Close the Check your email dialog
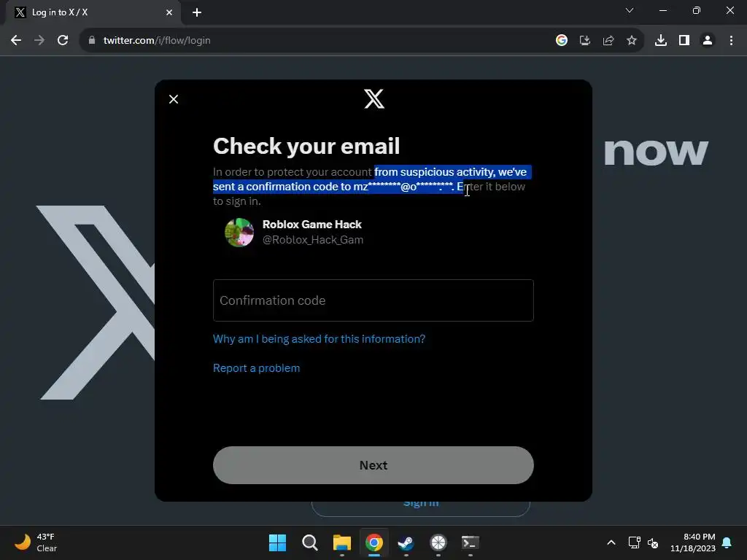Image resolution: width=747 pixels, height=560 pixels. (174, 99)
